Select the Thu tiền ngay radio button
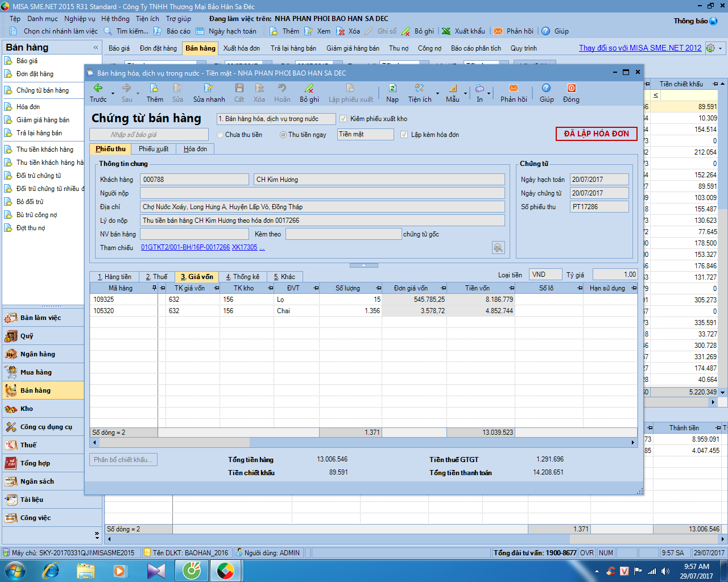The height and width of the screenshot is (582, 728). 283,135
